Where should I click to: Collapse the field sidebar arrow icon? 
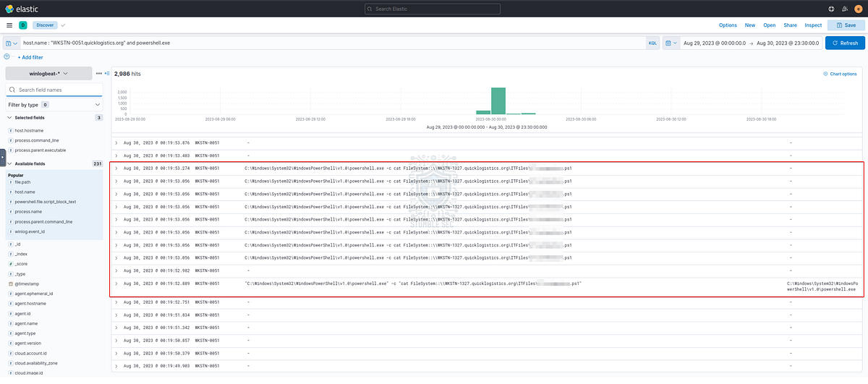point(107,74)
